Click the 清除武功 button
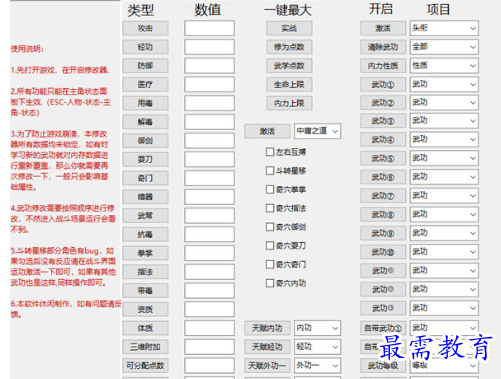 (383, 47)
